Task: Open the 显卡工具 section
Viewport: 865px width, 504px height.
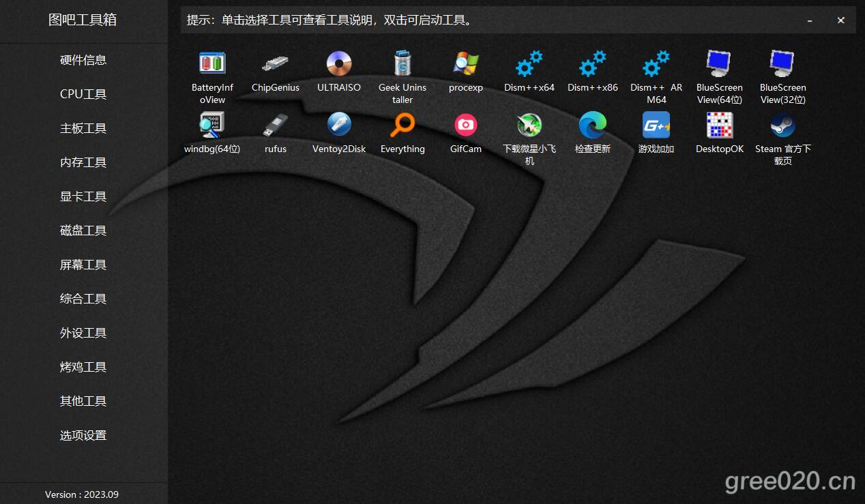Action: [x=83, y=196]
